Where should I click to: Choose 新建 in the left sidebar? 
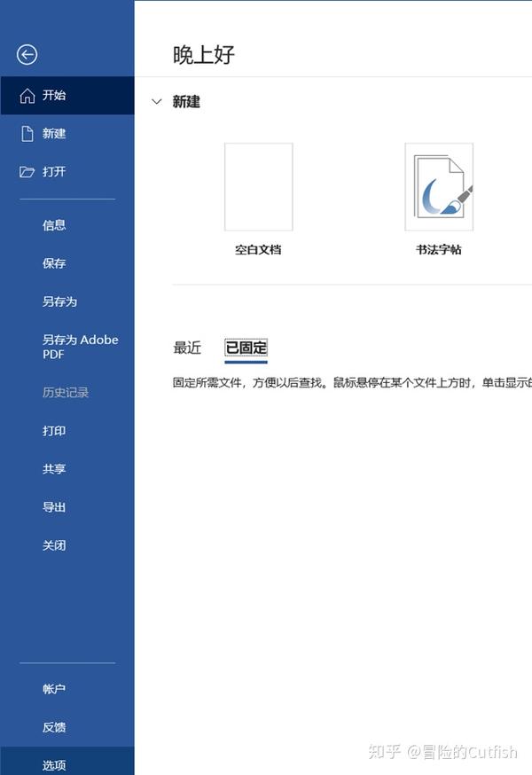pos(67,133)
